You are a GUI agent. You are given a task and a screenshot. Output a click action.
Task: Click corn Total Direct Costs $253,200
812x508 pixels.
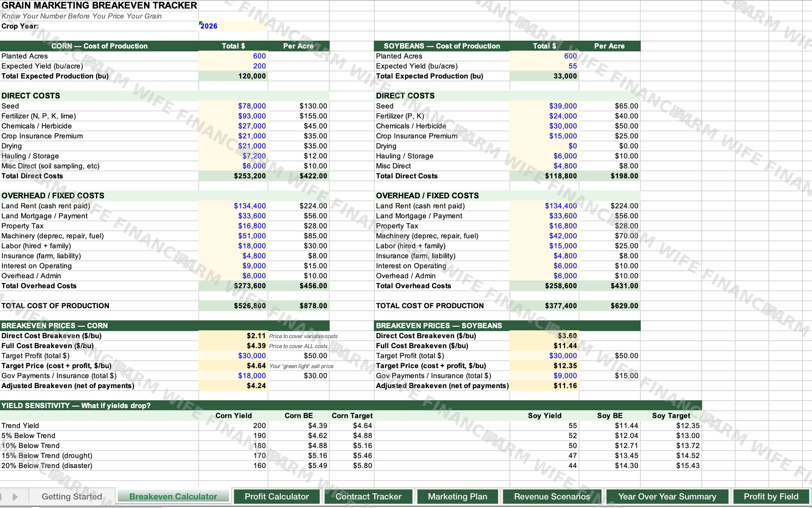[x=233, y=176]
